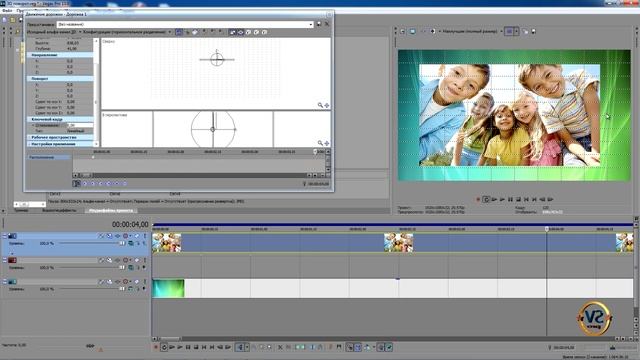
Task: Toggle Bypass Motion Blur on track 3
Action: (x=101, y=282)
